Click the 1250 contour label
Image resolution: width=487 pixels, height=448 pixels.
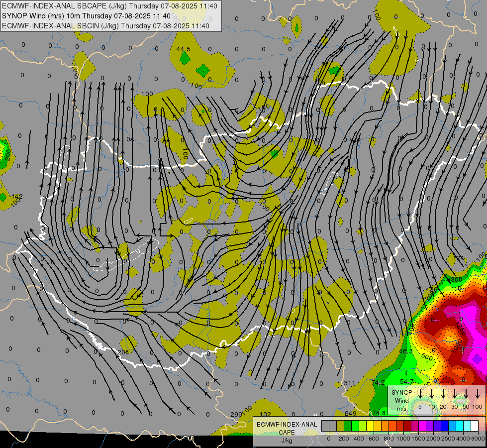pos(461,329)
